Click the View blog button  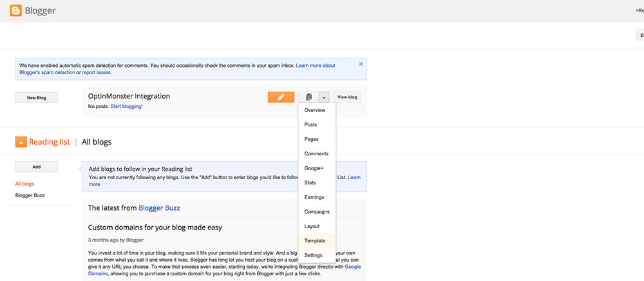(x=347, y=97)
